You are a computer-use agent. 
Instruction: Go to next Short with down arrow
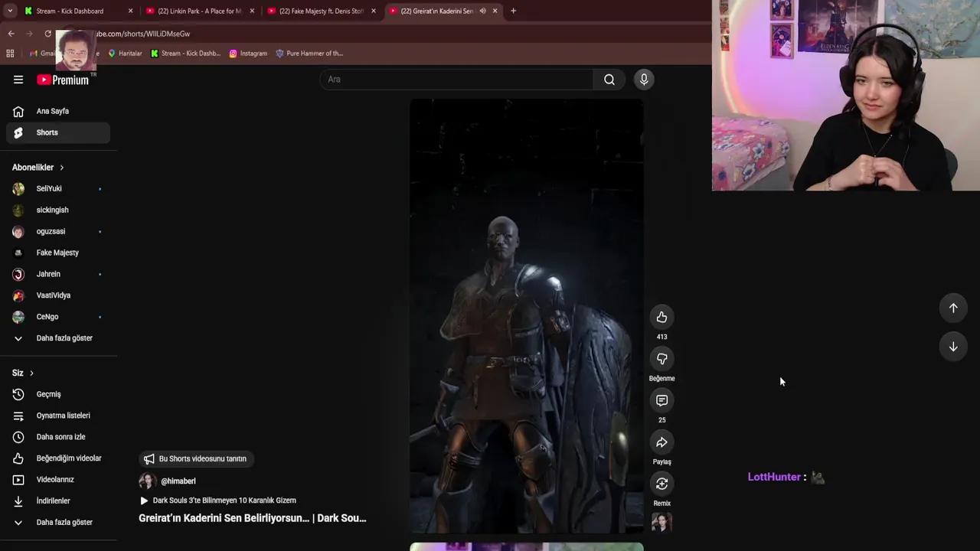click(x=953, y=347)
